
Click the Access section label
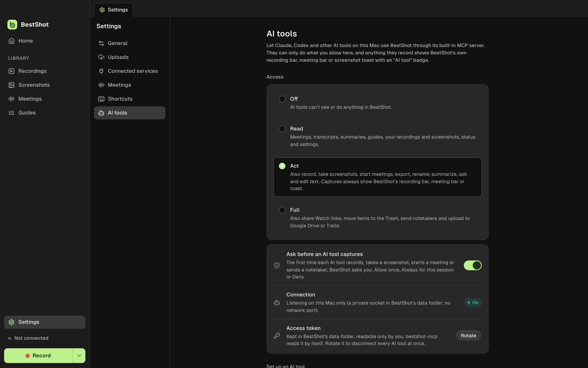(275, 77)
